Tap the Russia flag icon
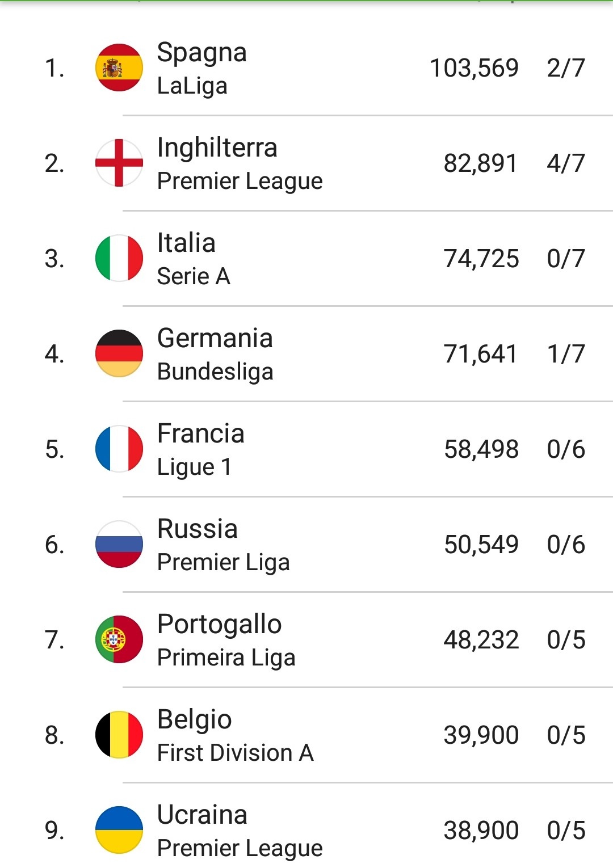Screen dimensions: 613x868 tap(119, 544)
